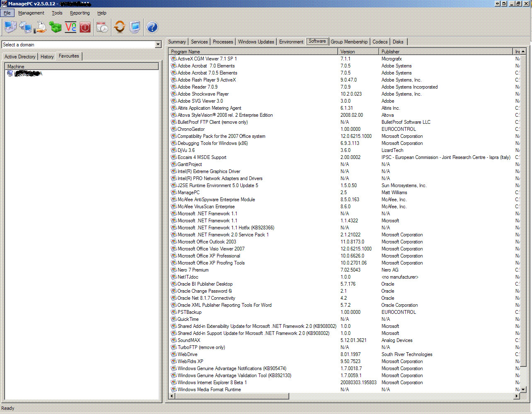Open help with the blue question mark icon
Image resolution: width=532 pixels, height=414 pixels.
(x=152, y=27)
